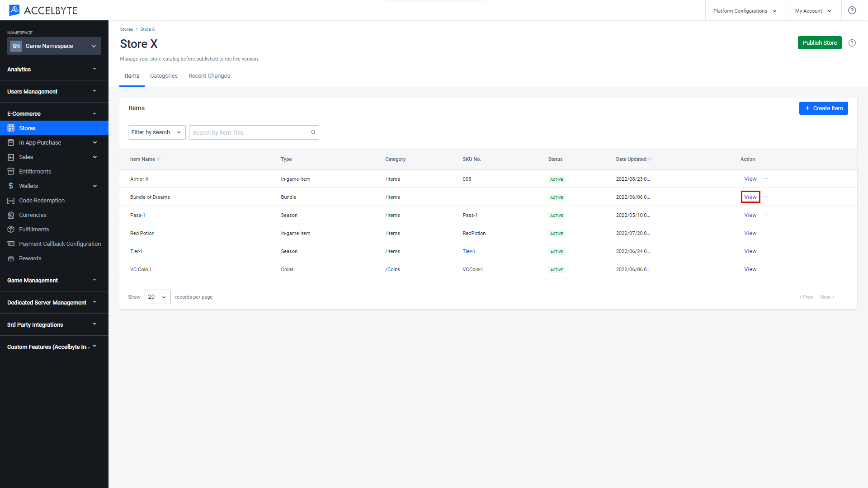
Task: View the Bundle of Dreams item
Action: pyautogui.click(x=750, y=197)
